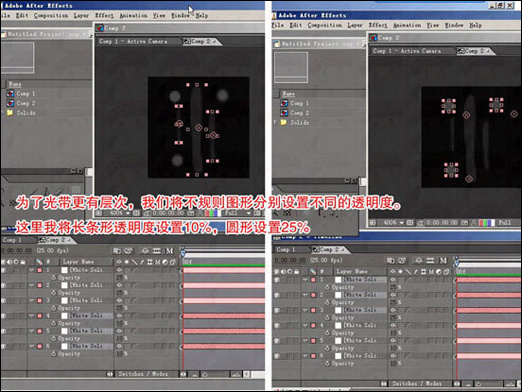Click snapshot camera icon in left comp viewer
Image resolution: width=522 pixels, height=392 pixels.
click(x=190, y=213)
